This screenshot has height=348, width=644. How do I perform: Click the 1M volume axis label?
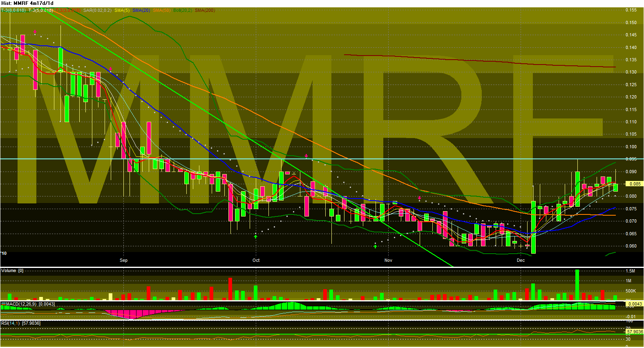pyautogui.click(x=628, y=281)
